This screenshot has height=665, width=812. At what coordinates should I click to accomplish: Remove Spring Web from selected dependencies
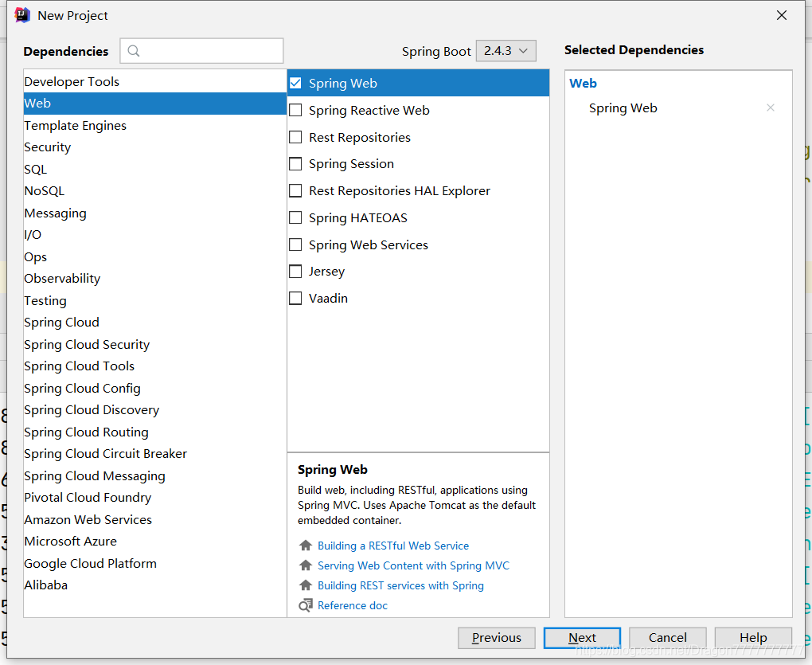click(x=771, y=108)
